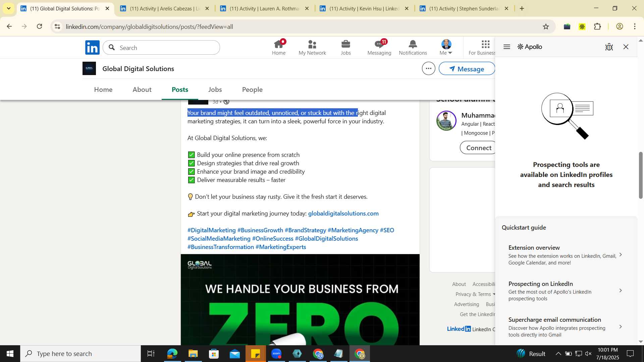This screenshot has width=644, height=362.
Task: Open company Jobs tab
Action: 215,89
